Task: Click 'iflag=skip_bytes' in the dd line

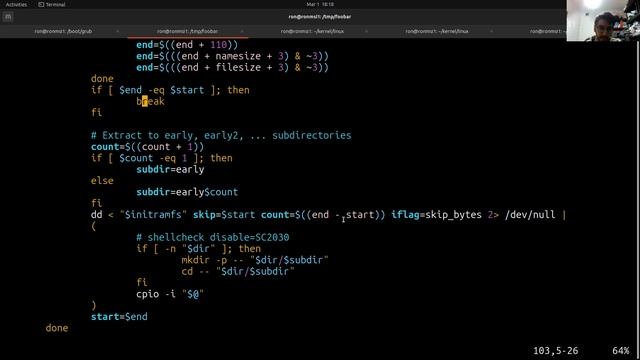Action: 436,215
